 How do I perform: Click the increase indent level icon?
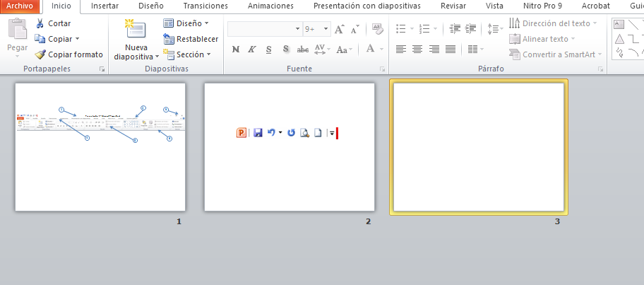[x=470, y=29]
